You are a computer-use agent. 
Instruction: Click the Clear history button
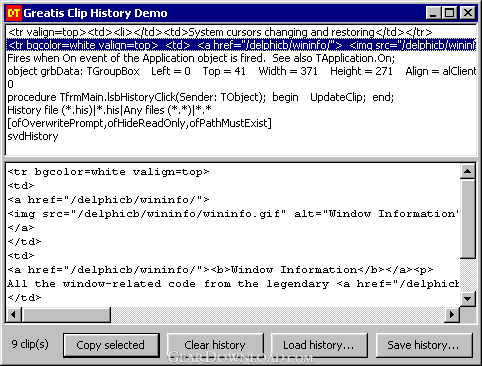pyautogui.click(x=215, y=345)
